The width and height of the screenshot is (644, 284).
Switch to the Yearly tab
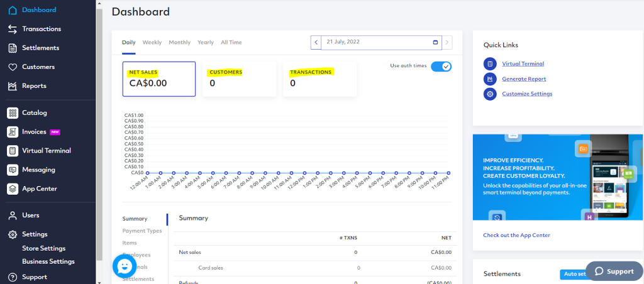pos(206,42)
